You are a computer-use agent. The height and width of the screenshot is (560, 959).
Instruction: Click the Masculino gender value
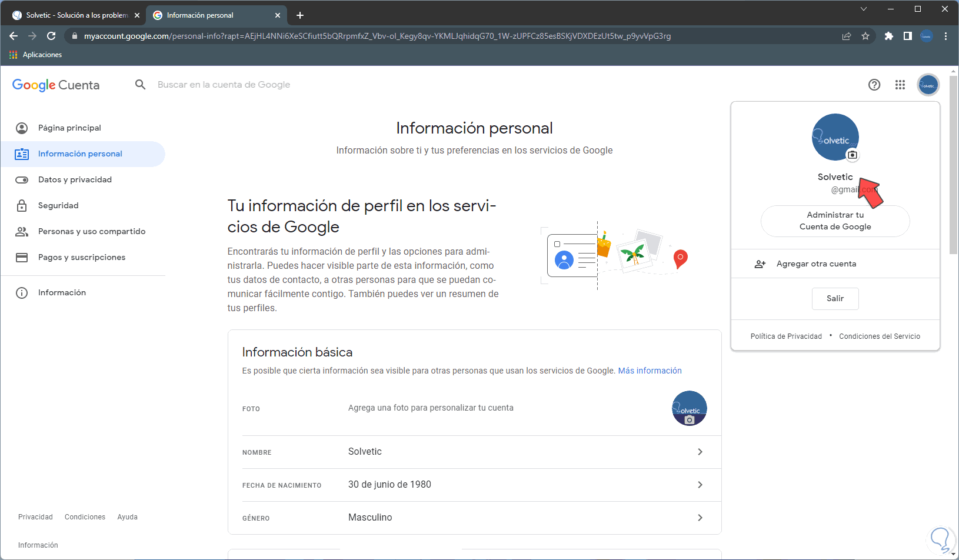[x=370, y=518]
